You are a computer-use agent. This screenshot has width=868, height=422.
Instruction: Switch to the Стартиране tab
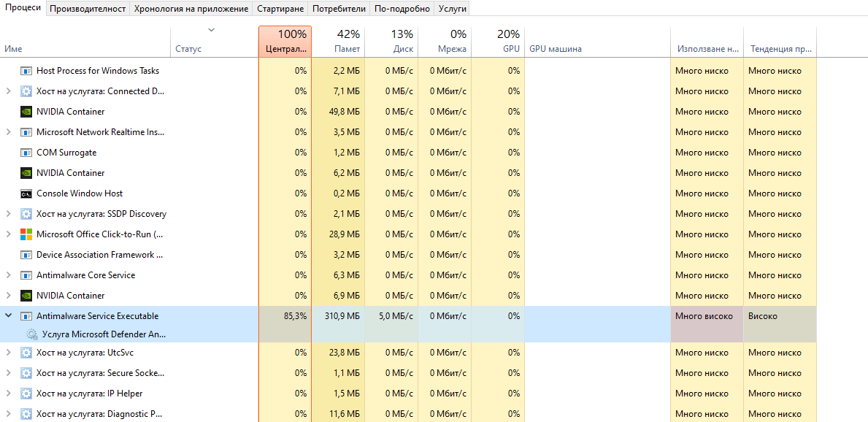coord(280,9)
